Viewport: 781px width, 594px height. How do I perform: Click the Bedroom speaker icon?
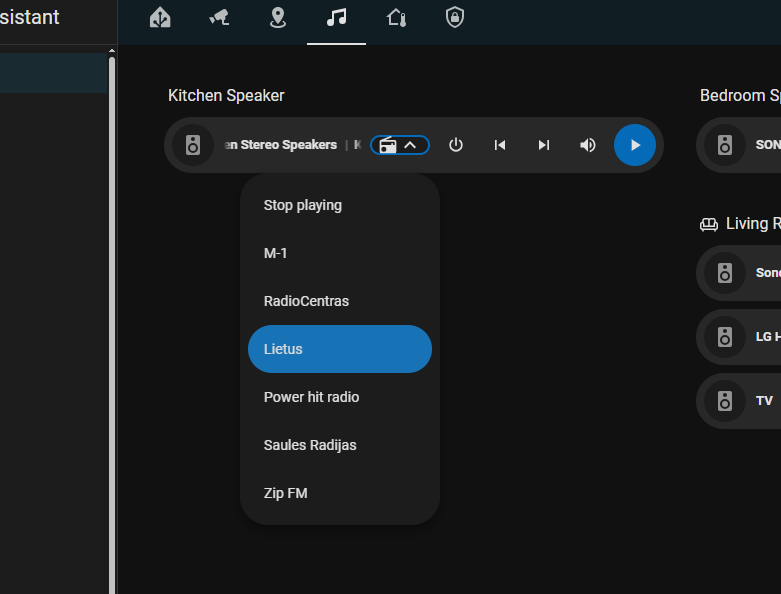(x=725, y=145)
